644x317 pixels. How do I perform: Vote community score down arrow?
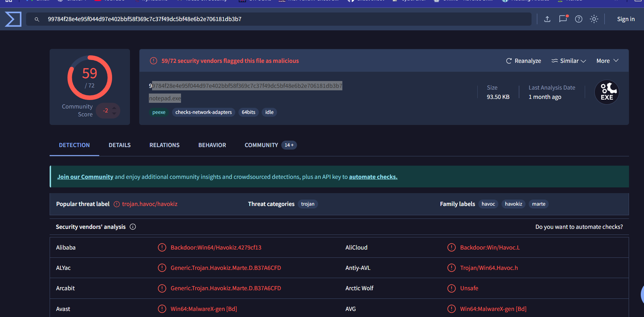pyautogui.click(x=114, y=114)
